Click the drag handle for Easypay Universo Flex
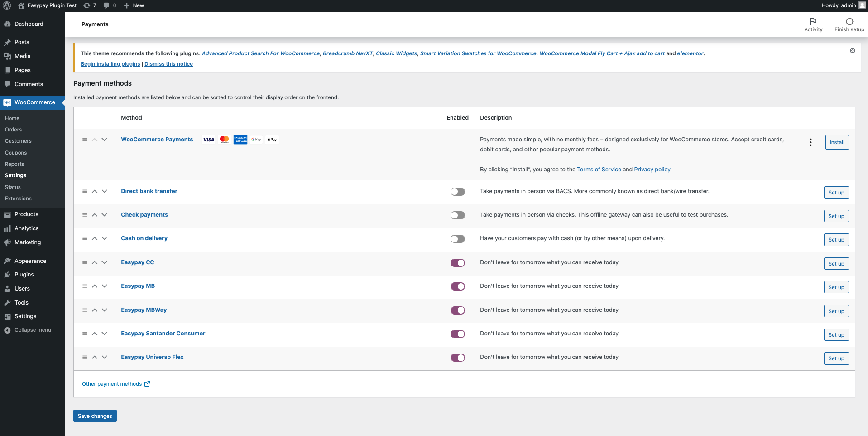The image size is (868, 436). pos(85,357)
